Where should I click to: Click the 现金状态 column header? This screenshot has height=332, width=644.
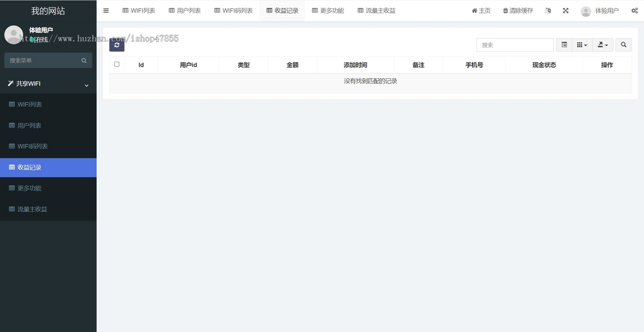(x=544, y=65)
